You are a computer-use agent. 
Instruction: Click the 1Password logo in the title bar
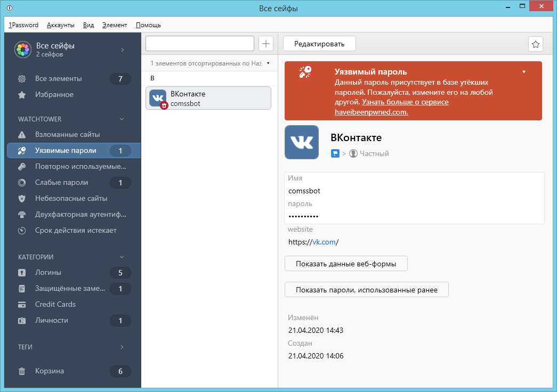pos(10,7)
